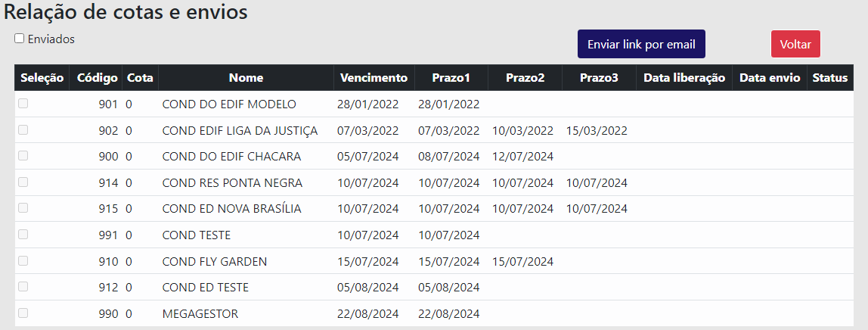The height and width of the screenshot is (330, 868).
Task: Click the Prazo1 column header
Action: 451,77
